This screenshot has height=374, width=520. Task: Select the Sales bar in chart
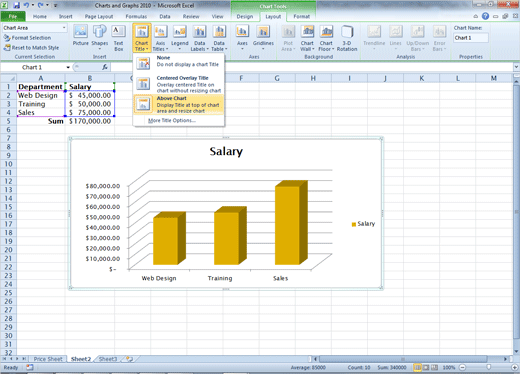290,223
